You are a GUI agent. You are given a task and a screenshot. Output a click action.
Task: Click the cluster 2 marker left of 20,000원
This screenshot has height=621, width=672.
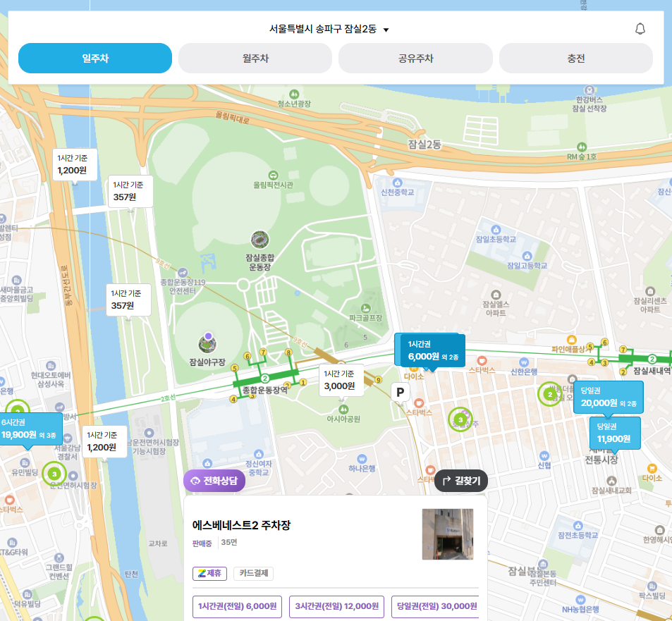click(550, 394)
